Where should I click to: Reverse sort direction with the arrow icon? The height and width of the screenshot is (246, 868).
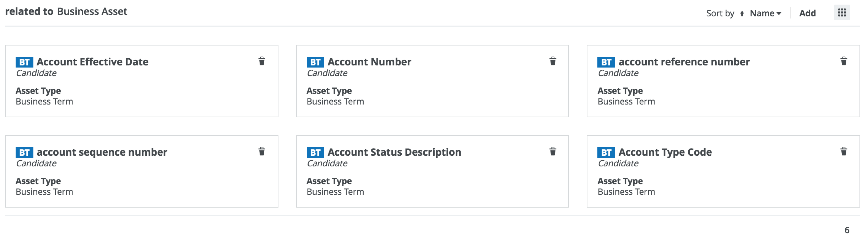(742, 14)
